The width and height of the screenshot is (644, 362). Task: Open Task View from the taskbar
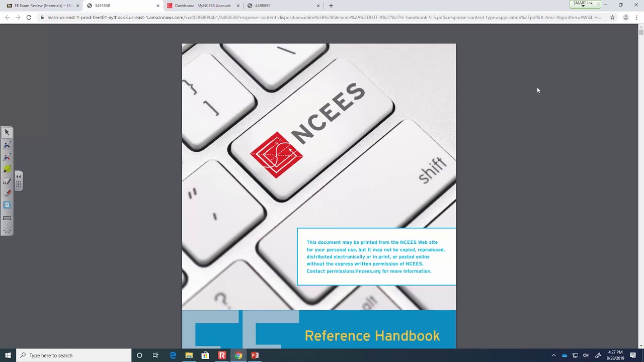[155, 355]
